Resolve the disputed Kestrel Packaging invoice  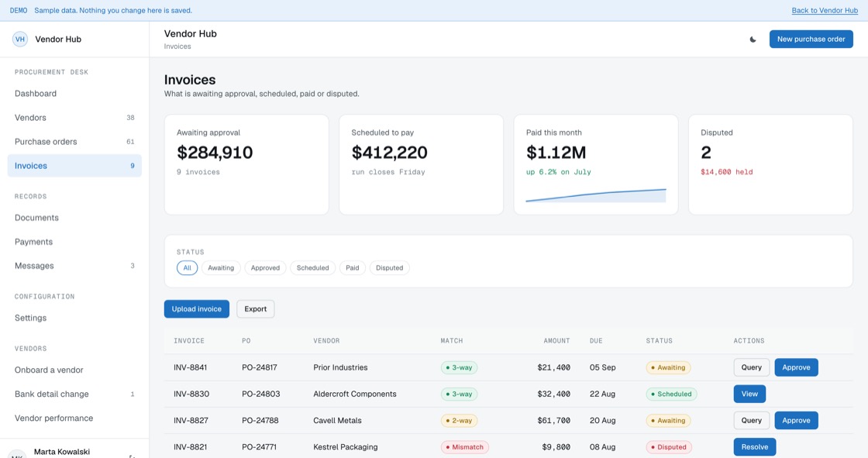[755, 447]
